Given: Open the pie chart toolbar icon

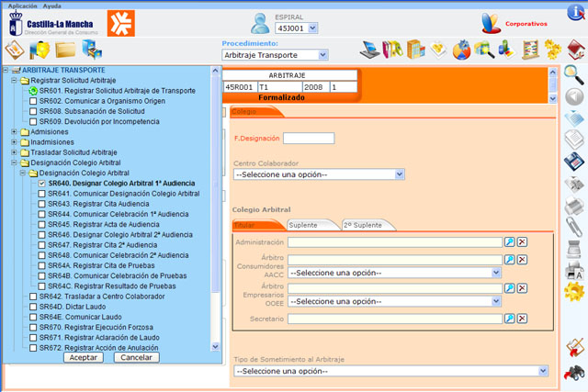Looking at the screenshot, I should coord(461,50).
